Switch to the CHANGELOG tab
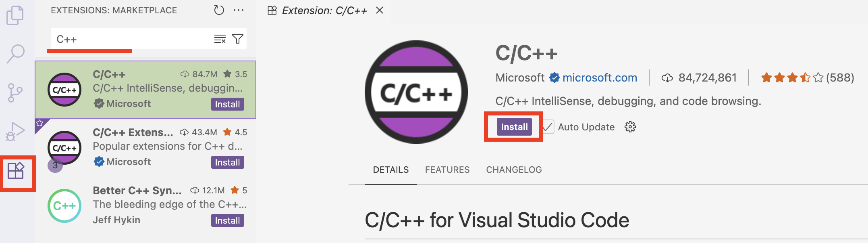Image resolution: width=868 pixels, height=243 pixels. click(x=514, y=170)
